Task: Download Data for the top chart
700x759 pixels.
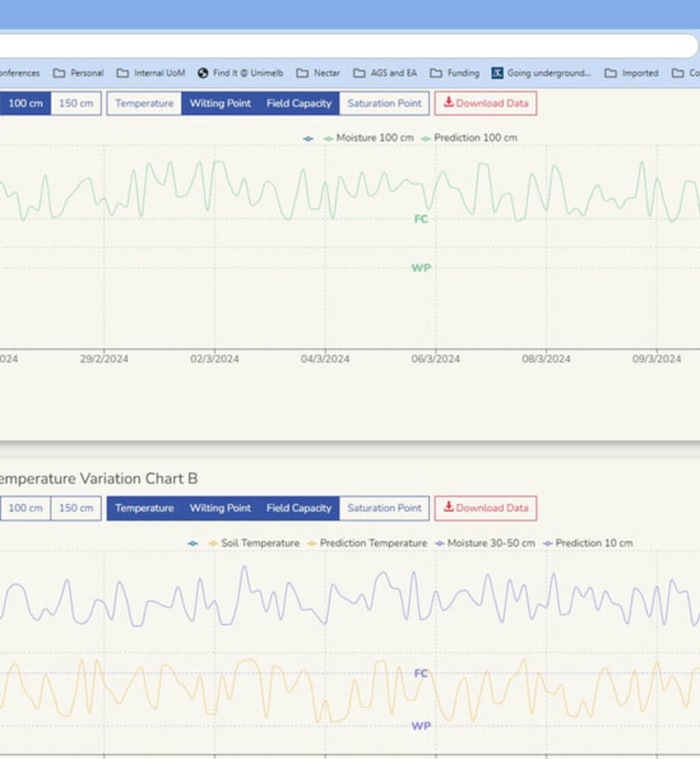Action: (486, 103)
